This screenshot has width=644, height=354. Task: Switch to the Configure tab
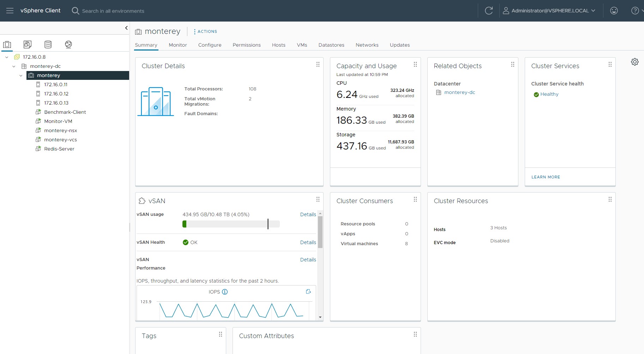coord(210,45)
